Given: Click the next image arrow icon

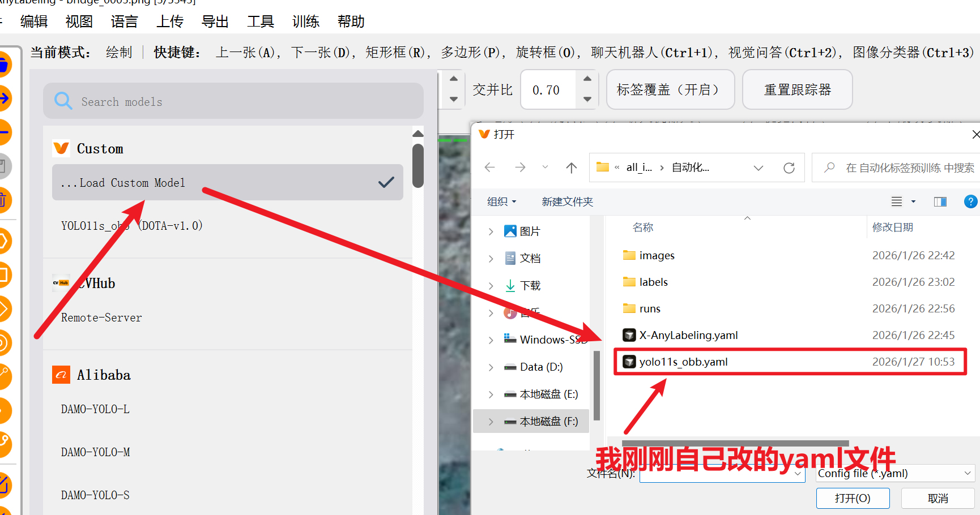Looking at the screenshot, I should tap(3, 98).
